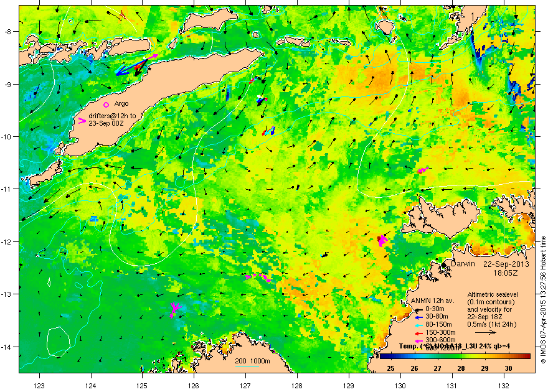Click the colorbar tick label "30"

click(x=509, y=368)
